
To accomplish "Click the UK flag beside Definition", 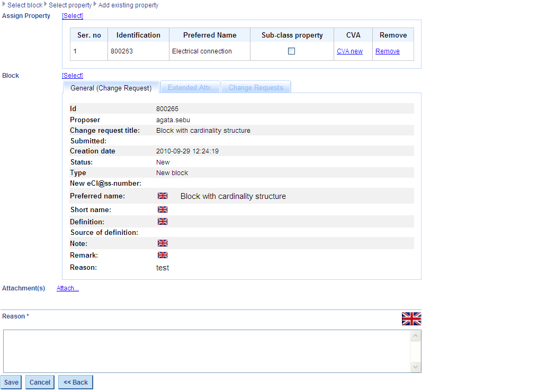I will tap(163, 222).
